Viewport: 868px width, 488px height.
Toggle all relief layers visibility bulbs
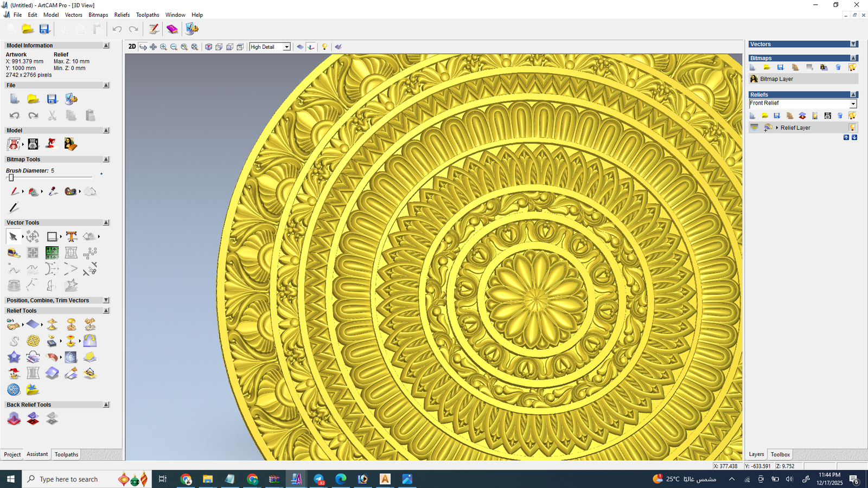coord(852,115)
